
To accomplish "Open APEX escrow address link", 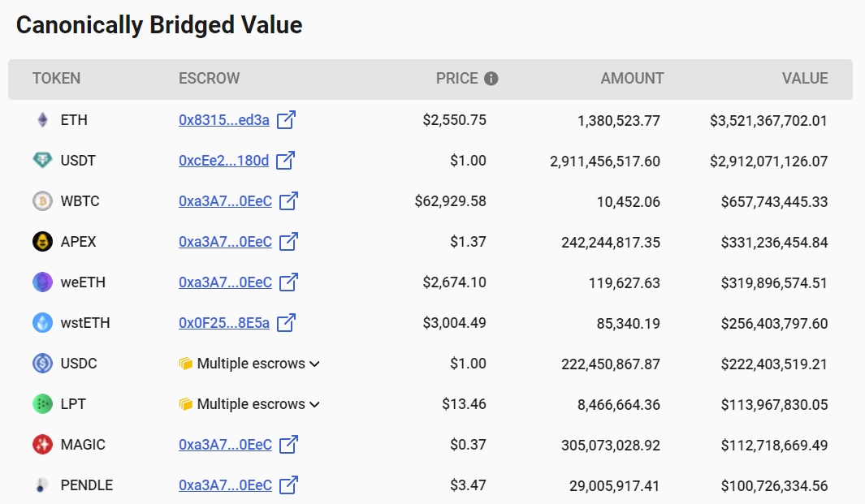I will coord(225,242).
